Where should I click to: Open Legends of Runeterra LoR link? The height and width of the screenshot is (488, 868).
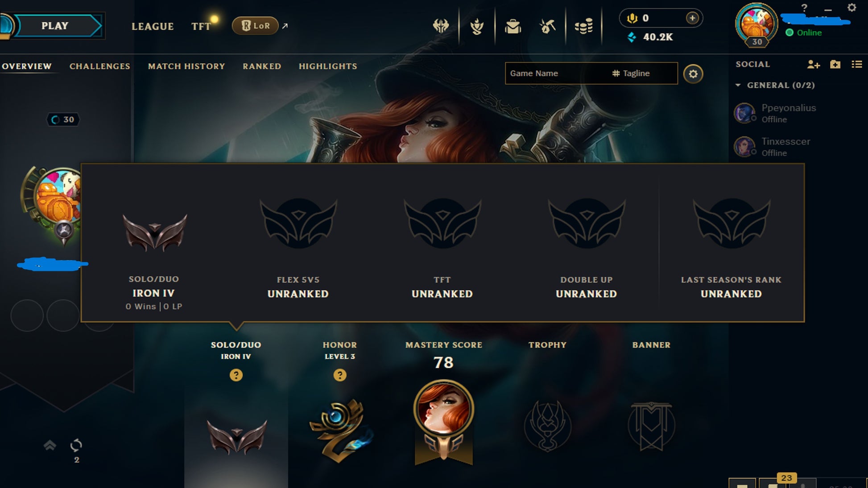(255, 26)
